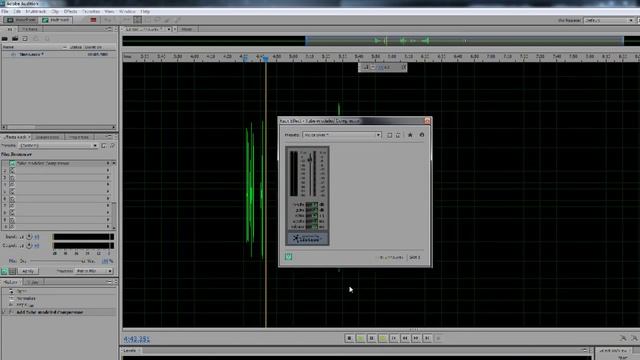The width and height of the screenshot is (640, 360).
Task: Open Presets dropdown in compressor dialog
Action: pyautogui.click(x=342, y=135)
